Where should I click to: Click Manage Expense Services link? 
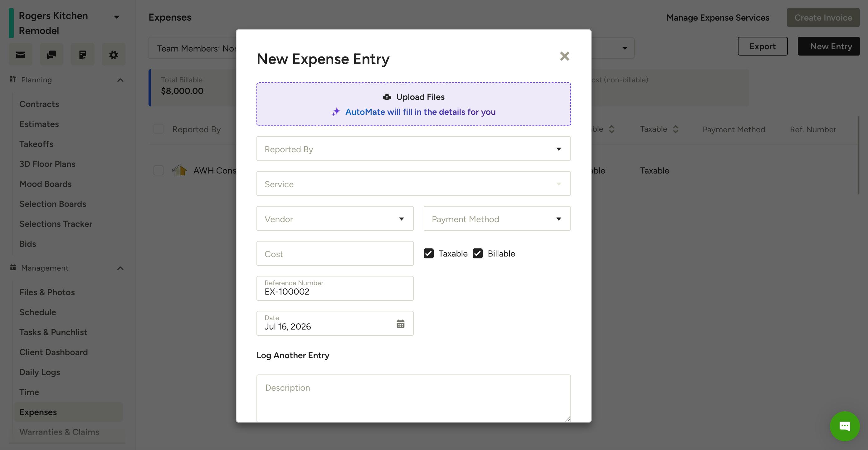[718, 17]
